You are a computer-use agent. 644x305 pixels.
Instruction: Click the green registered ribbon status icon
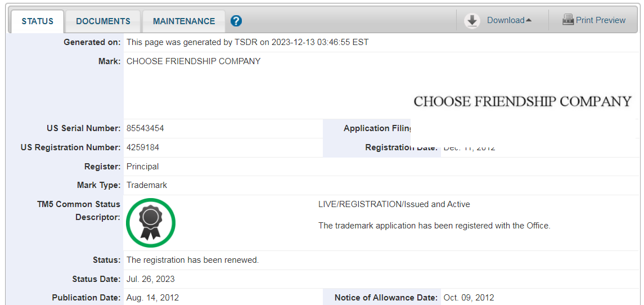(x=151, y=223)
